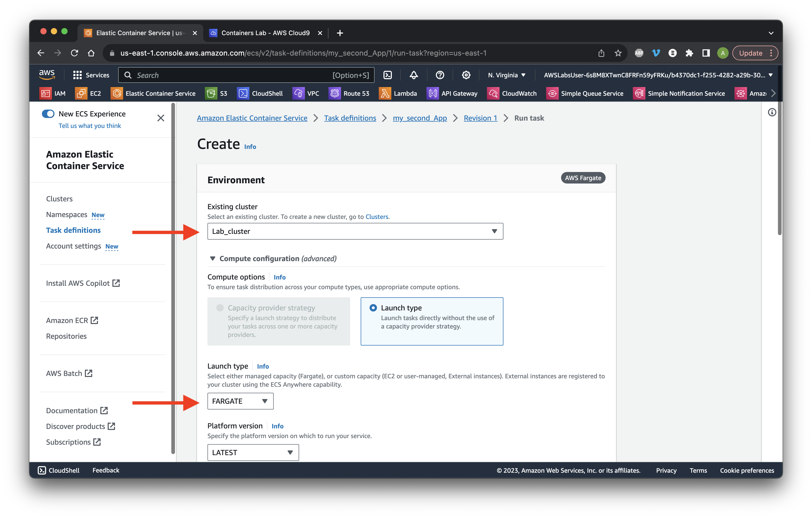
Task: Open Install AWS Copilot external link
Action: coord(83,283)
